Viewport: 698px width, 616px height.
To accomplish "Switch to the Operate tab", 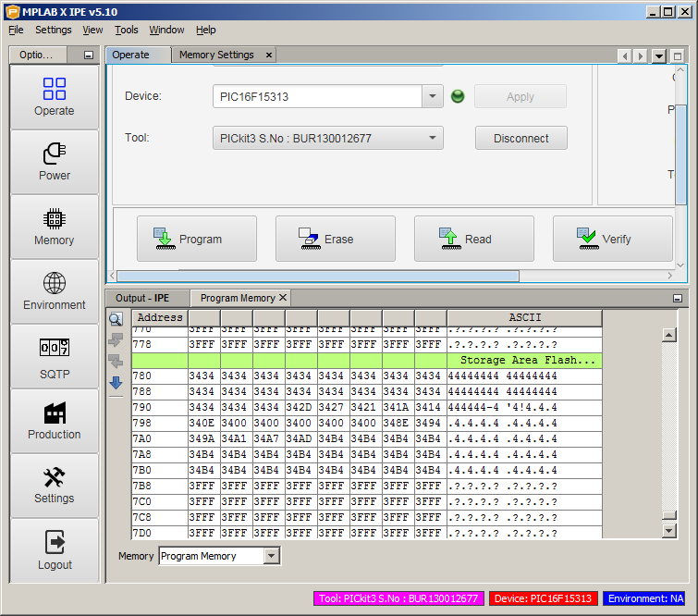I will [138, 55].
